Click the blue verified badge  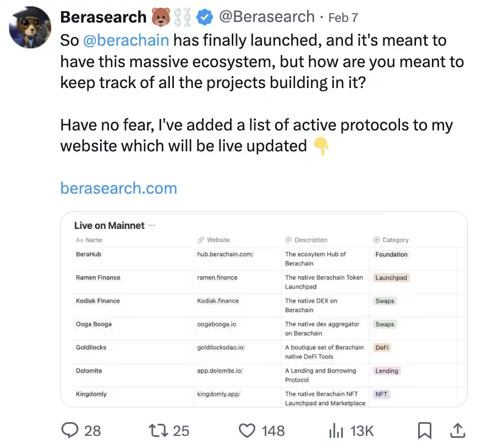[205, 18]
